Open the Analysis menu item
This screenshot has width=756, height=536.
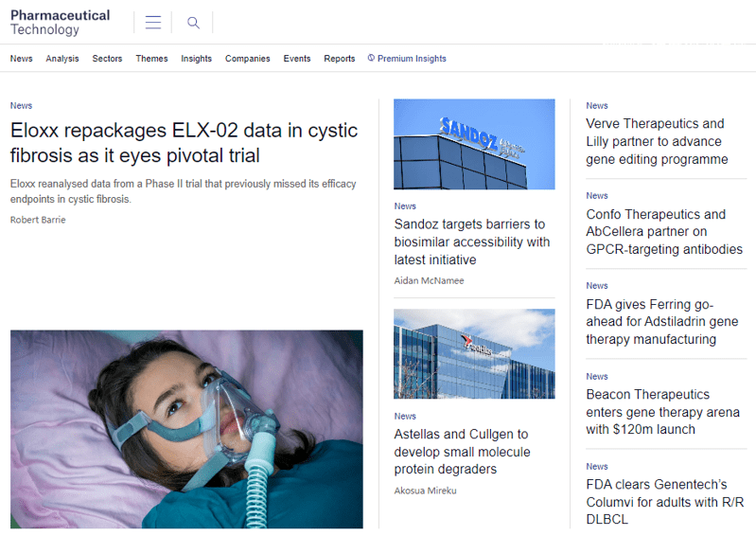tap(62, 59)
